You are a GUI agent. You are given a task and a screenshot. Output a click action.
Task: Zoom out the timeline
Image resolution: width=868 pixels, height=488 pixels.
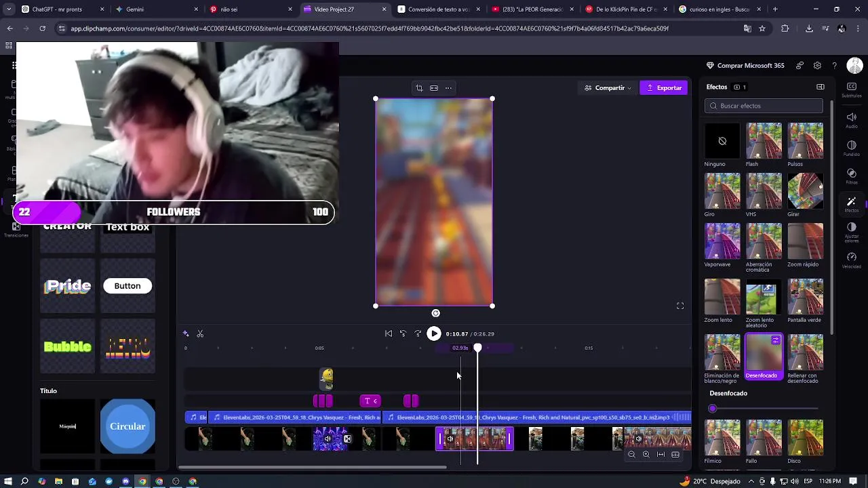coord(631,455)
